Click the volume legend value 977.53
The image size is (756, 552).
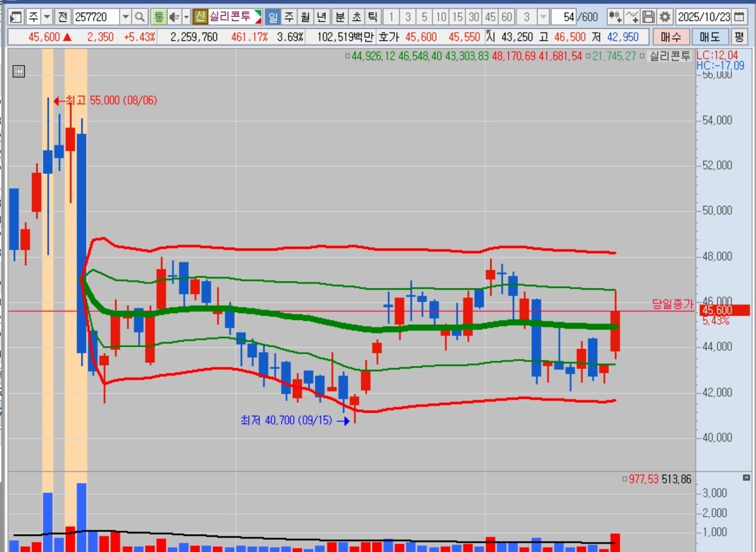click(x=643, y=479)
